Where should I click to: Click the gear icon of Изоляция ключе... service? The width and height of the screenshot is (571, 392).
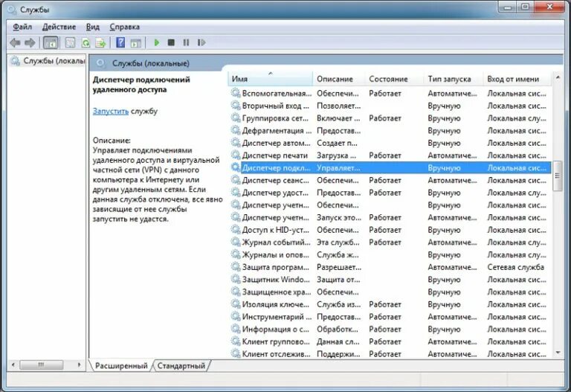(x=236, y=304)
